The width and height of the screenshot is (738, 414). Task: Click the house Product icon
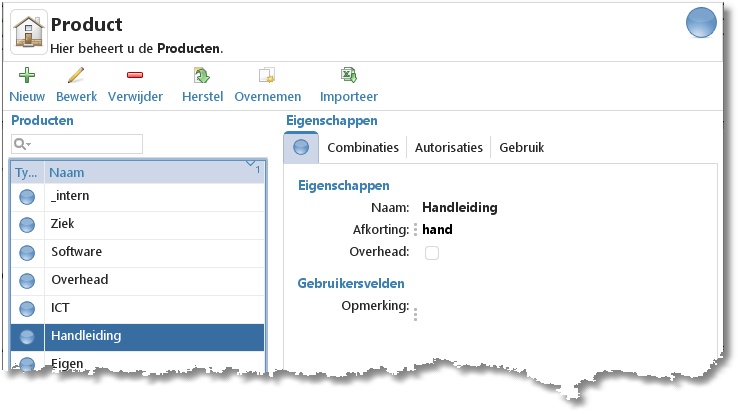(x=29, y=32)
